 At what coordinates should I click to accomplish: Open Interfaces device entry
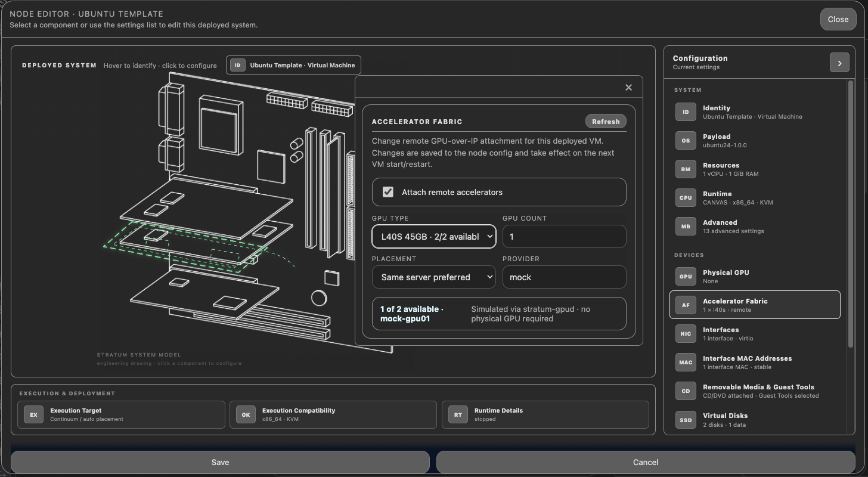coord(755,334)
